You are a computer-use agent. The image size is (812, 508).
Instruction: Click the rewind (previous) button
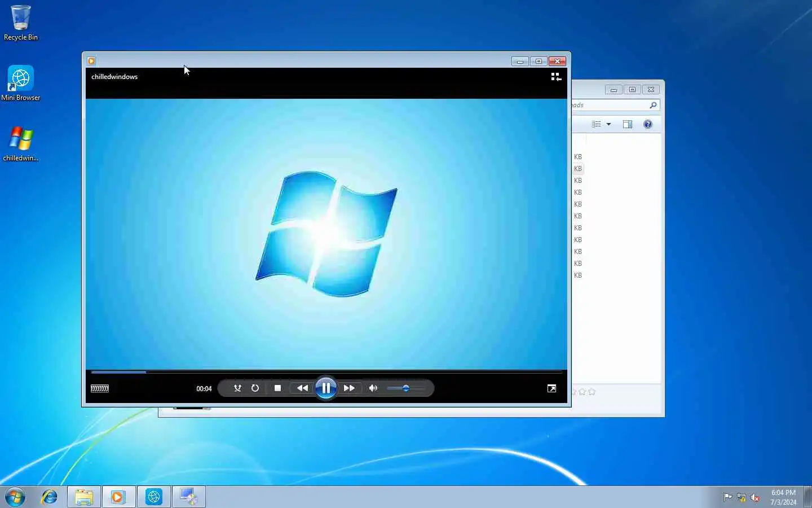point(302,388)
